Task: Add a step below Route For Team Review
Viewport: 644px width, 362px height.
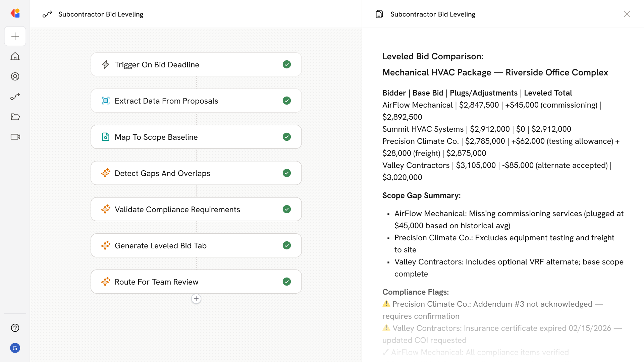Action: [196, 299]
